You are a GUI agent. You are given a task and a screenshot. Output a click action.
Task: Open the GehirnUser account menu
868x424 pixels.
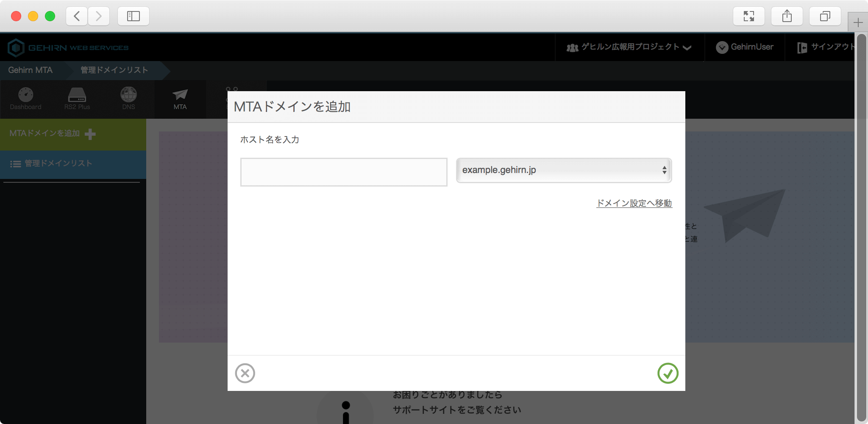(x=745, y=47)
